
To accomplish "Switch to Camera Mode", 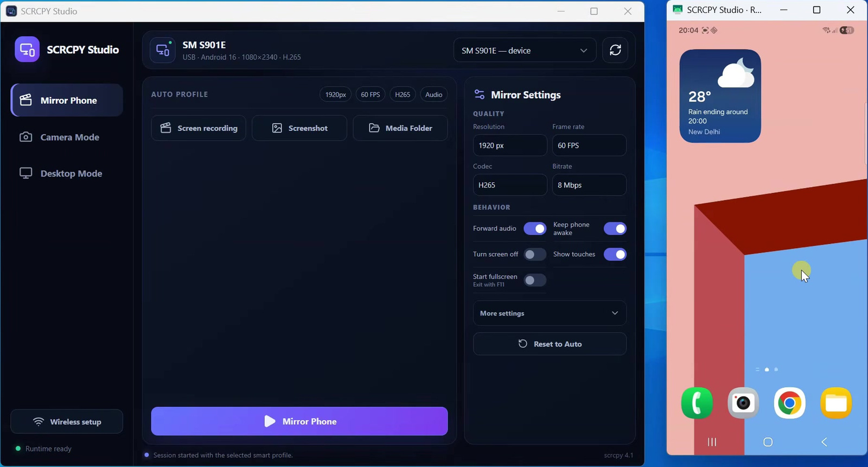I will coord(67,137).
